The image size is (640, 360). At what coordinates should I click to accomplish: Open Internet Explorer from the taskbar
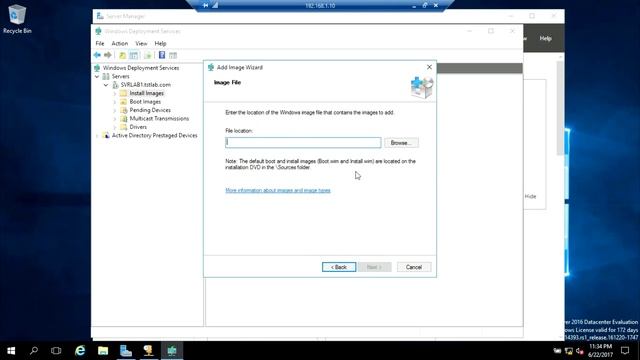pos(80,351)
